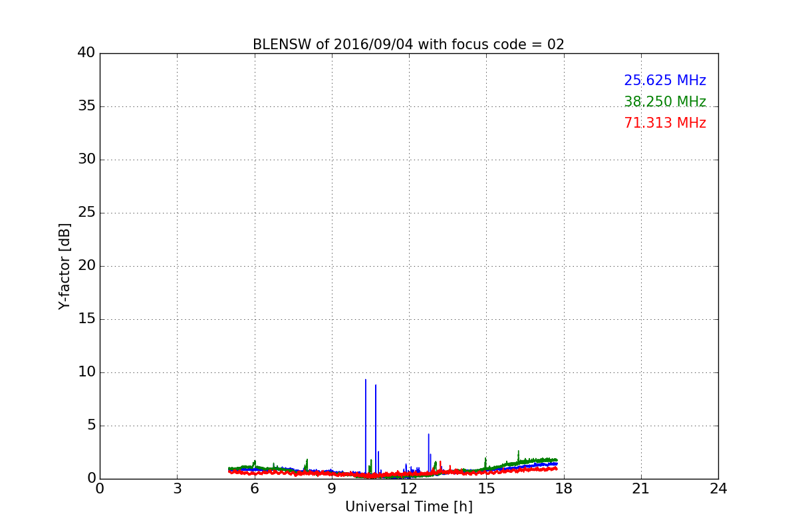Select the blue "25.625 MHz" legend label
This screenshot has height=532, width=798.
coord(665,80)
